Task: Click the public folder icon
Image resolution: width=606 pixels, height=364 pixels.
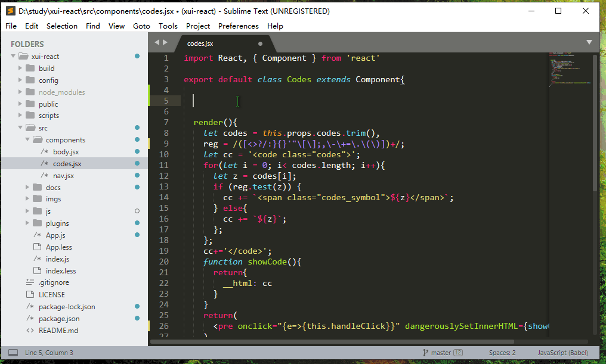Action: click(x=30, y=104)
